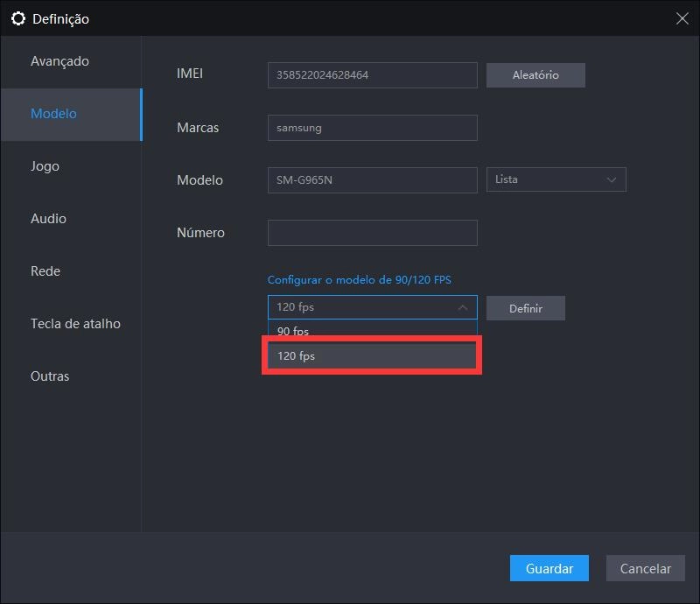Select the Modelo tab in sidebar
Image resolution: width=700 pixels, height=604 pixels.
(53, 114)
